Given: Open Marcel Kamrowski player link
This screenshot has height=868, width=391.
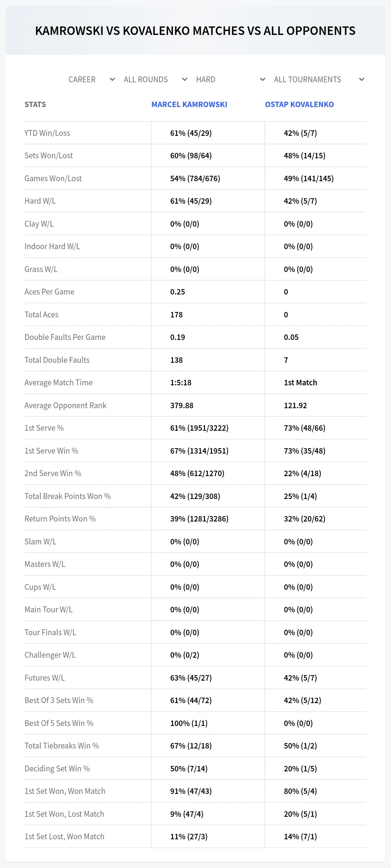Looking at the screenshot, I should 189,104.
